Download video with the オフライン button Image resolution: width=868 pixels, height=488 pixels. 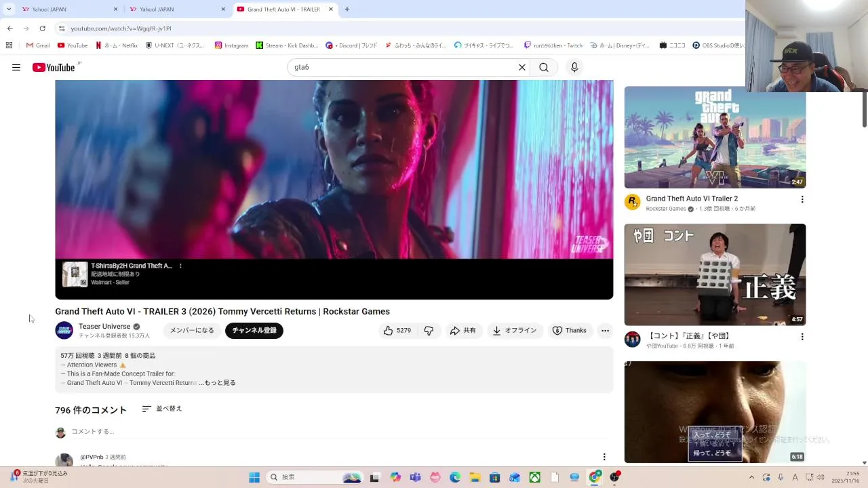point(515,331)
